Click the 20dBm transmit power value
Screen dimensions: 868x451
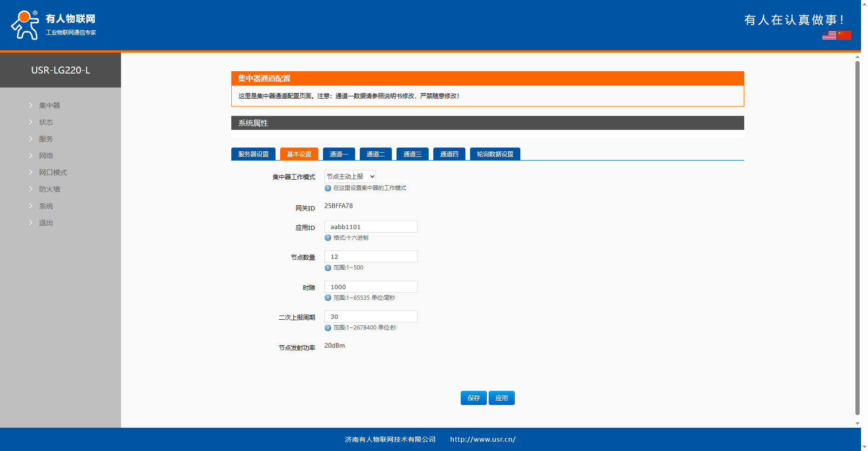point(335,345)
